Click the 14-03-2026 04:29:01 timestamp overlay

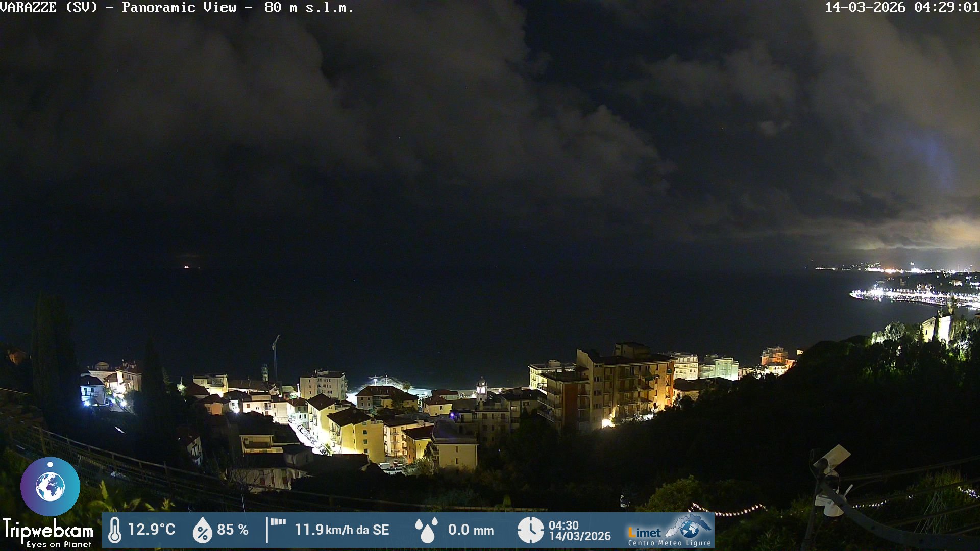coord(901,8)
